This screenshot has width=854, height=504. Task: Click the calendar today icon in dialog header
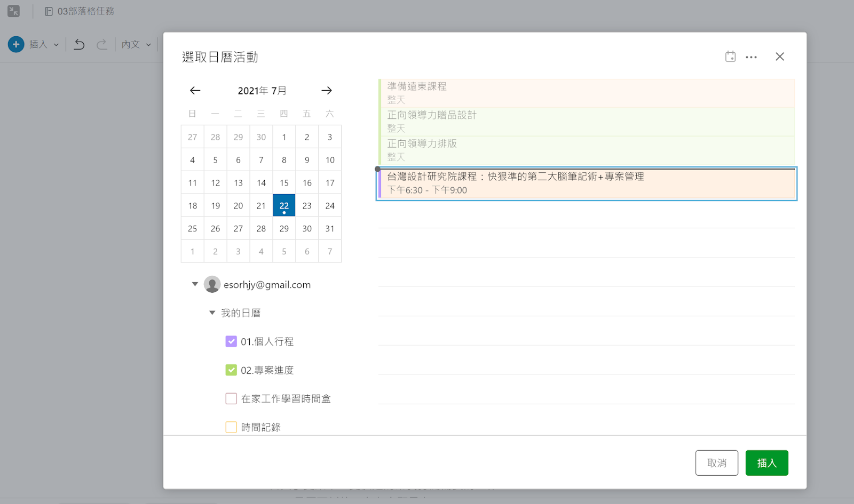pos(731,57)
